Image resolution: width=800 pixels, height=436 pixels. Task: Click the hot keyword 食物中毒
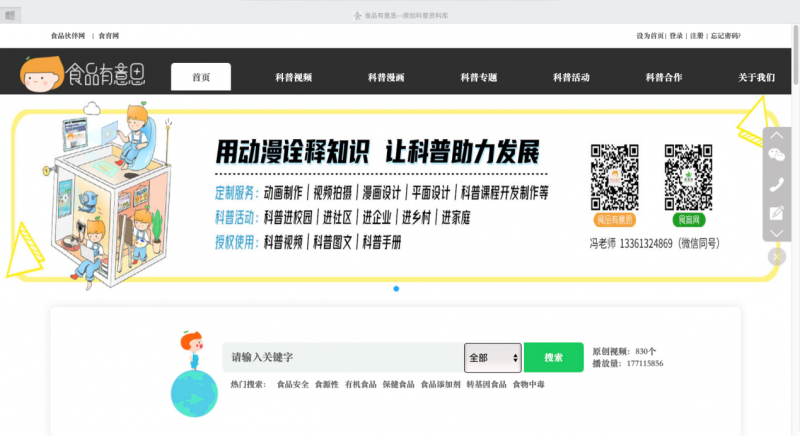click(x=529, y=384)
